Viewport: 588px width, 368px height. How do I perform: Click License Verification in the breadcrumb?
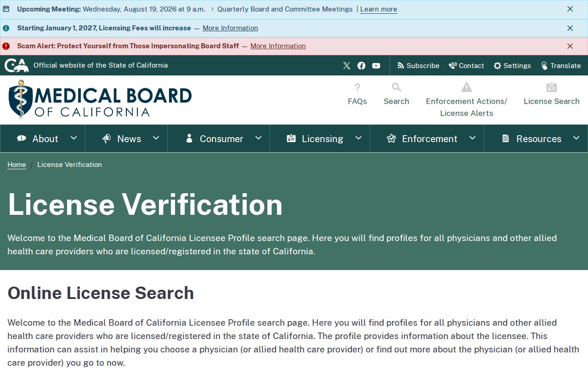click(x=69, y=165)
